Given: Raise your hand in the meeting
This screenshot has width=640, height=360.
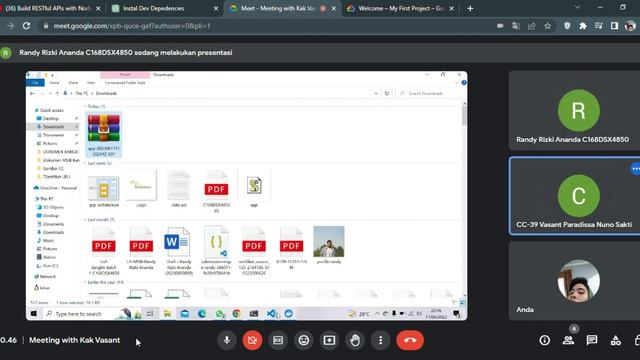Looking at the screenshot, I should (x=355, y=340).
